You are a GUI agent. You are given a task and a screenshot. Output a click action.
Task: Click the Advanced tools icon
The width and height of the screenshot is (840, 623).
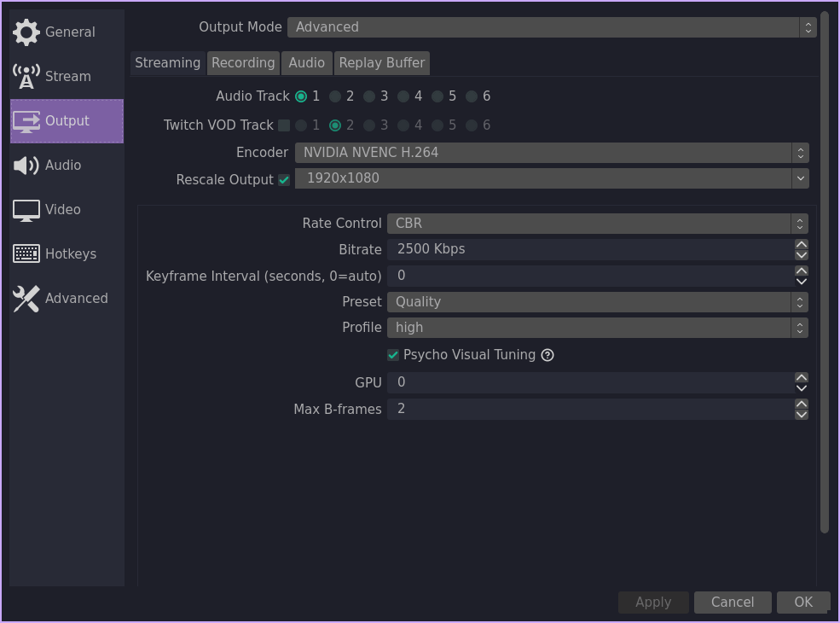click(x=26, y=299)
